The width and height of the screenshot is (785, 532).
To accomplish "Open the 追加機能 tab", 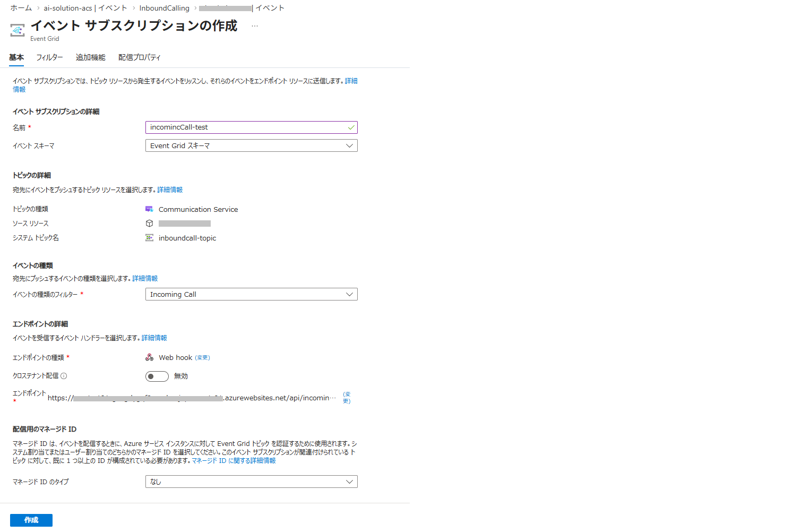I will tap(90, 57).
